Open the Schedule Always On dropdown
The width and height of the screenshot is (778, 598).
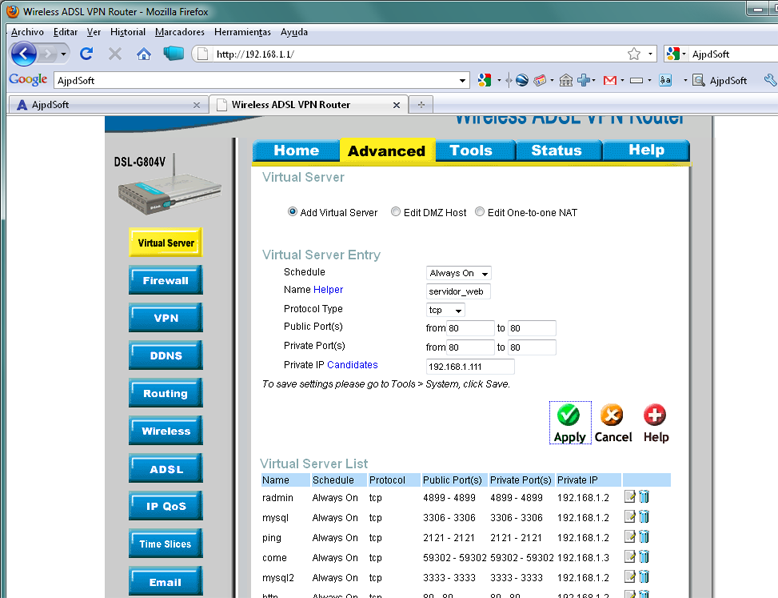(459, 273)
